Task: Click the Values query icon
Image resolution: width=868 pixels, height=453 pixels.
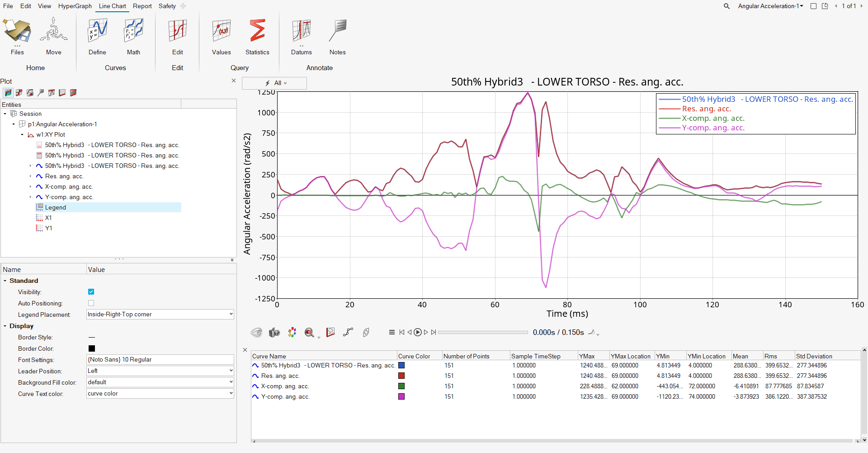Action: pos(221,32)
